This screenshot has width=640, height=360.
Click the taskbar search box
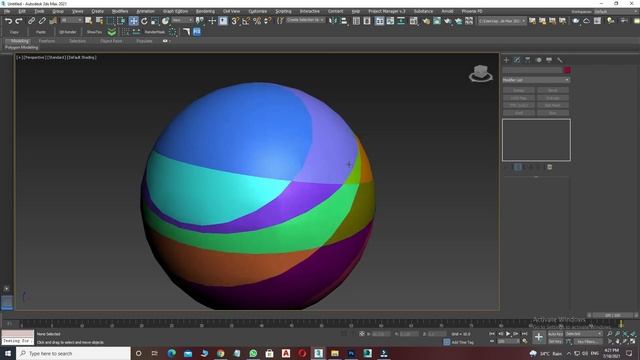73,353
